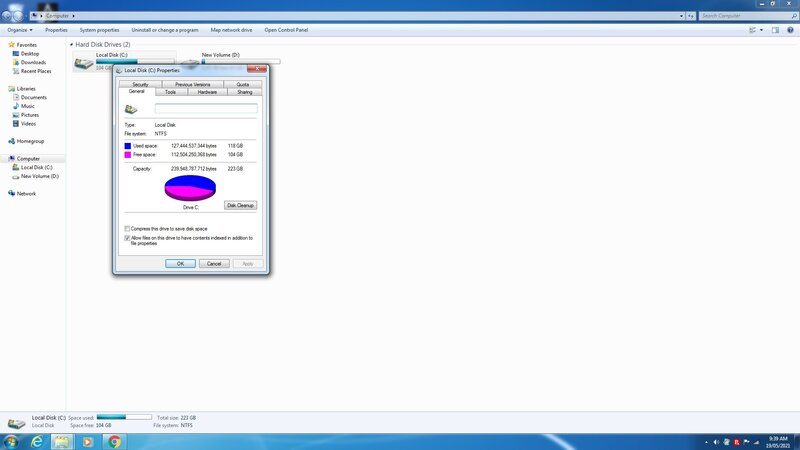The image size is (800, 450).
Task: Click the Disk Cleanup button
Action: 240,205
